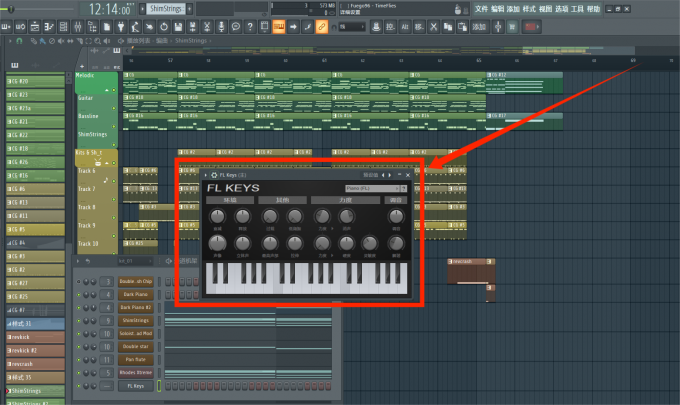Click the orange chain link icon

point(321,27)
